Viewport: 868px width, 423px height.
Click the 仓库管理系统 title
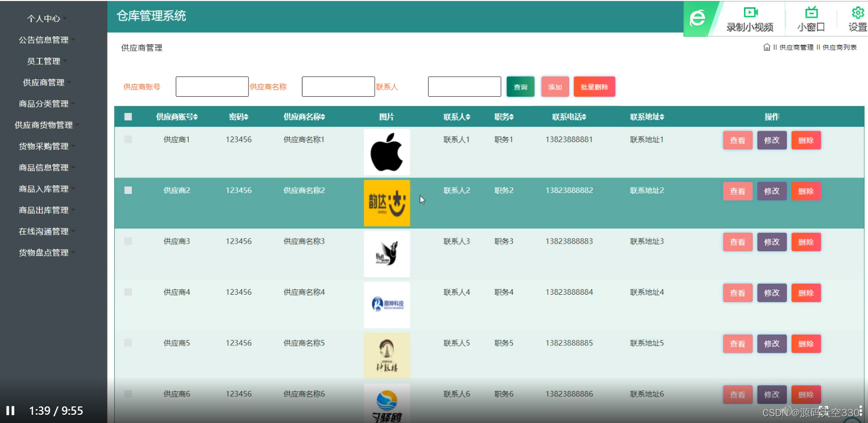pos(151,16)
